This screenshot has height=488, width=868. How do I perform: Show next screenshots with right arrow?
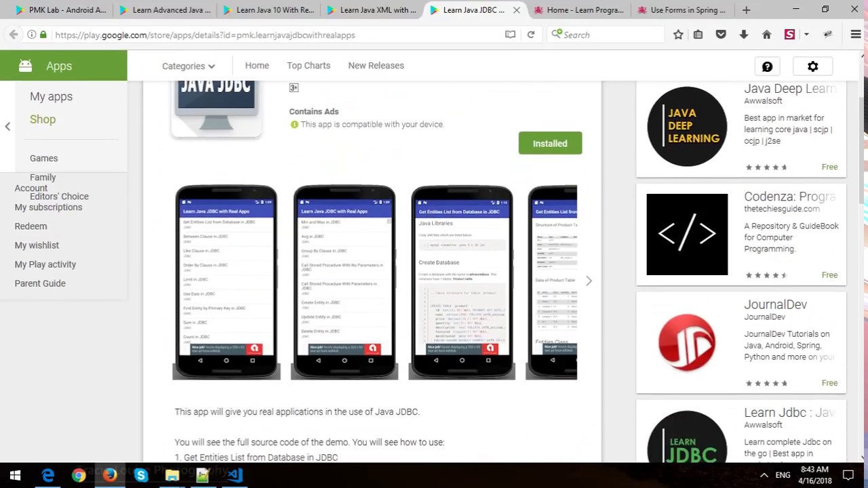pyautogui.click(x=589, y=281)
